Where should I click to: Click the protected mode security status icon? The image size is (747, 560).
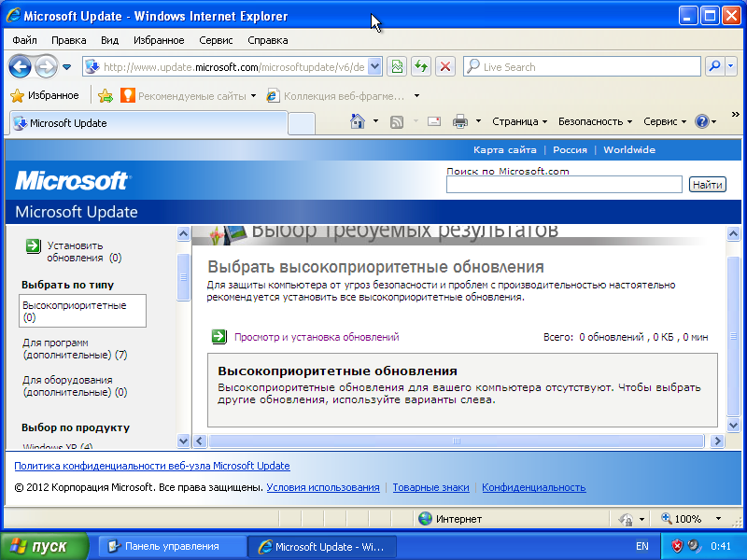pos(626,519)
